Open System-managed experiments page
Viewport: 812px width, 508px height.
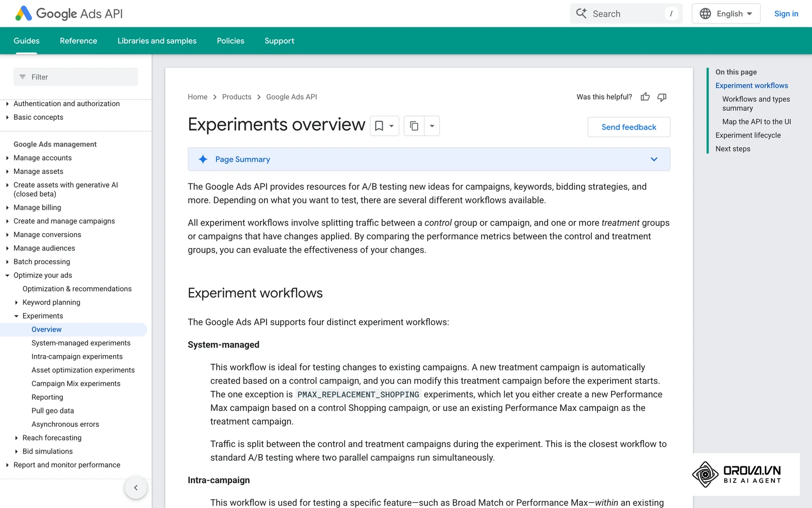tap(81, 343)
